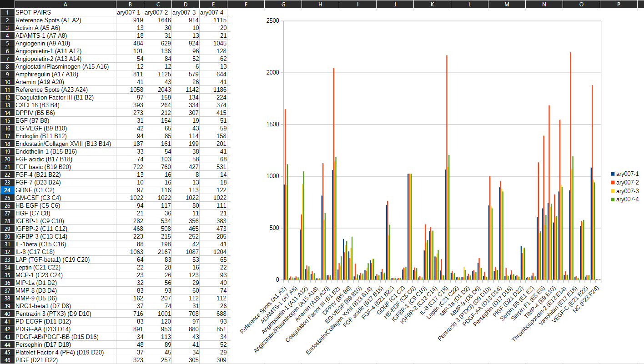This screenshot has width=644, height=364.
Task: Select the GM-CSF (C3 C4) cell
Action: [x=65, y=198]
